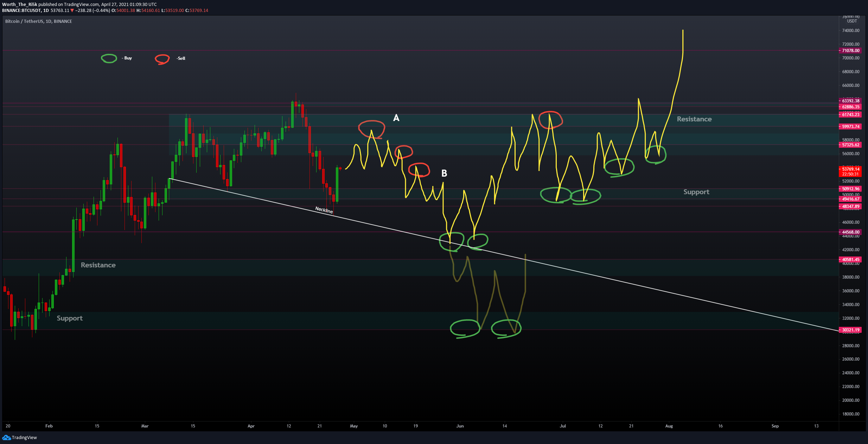868x444 pixels.
Task: Click the Jul date on time axis
Action: pos(563,426)
